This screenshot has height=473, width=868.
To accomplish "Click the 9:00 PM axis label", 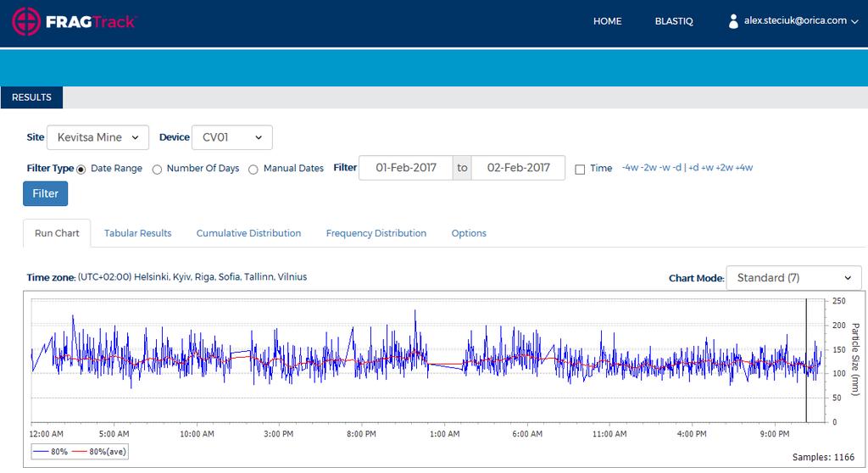I will 775,434.
